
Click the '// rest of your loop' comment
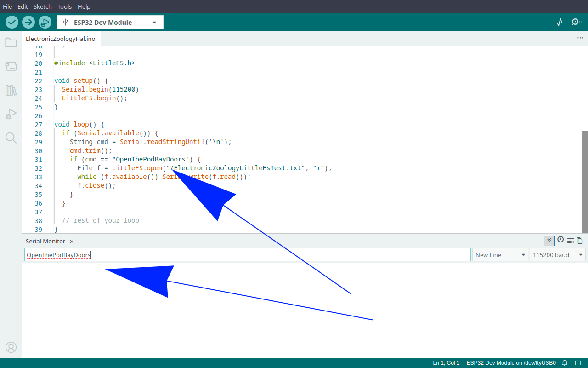[101, 221]
